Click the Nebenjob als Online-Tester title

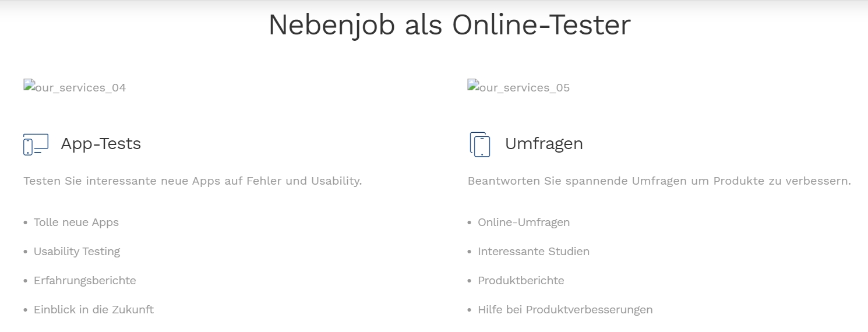[x=449, y=25]
